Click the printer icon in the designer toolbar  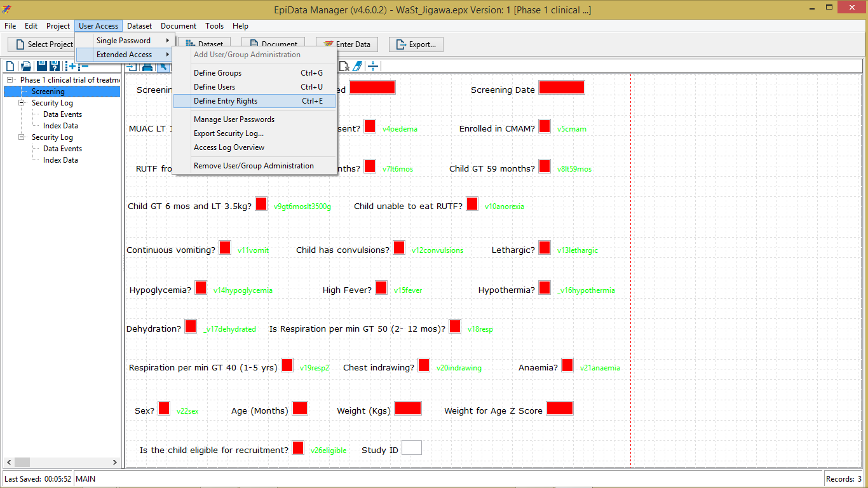coord(147,67)
